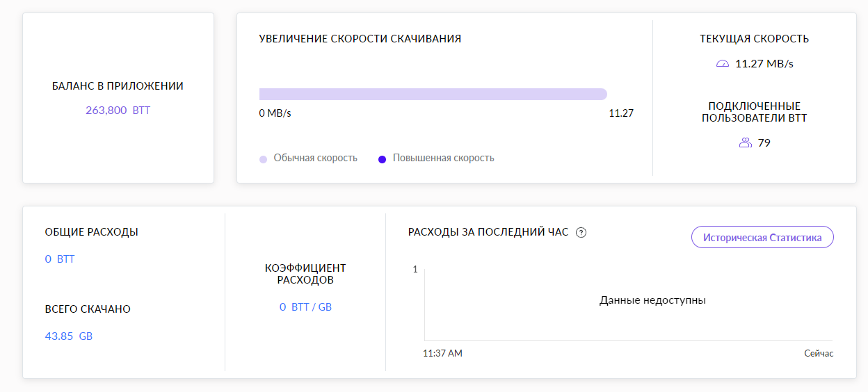This screenshot has width=868, height=392.
Task: Click the download speed progress bar
Action: 433,95
